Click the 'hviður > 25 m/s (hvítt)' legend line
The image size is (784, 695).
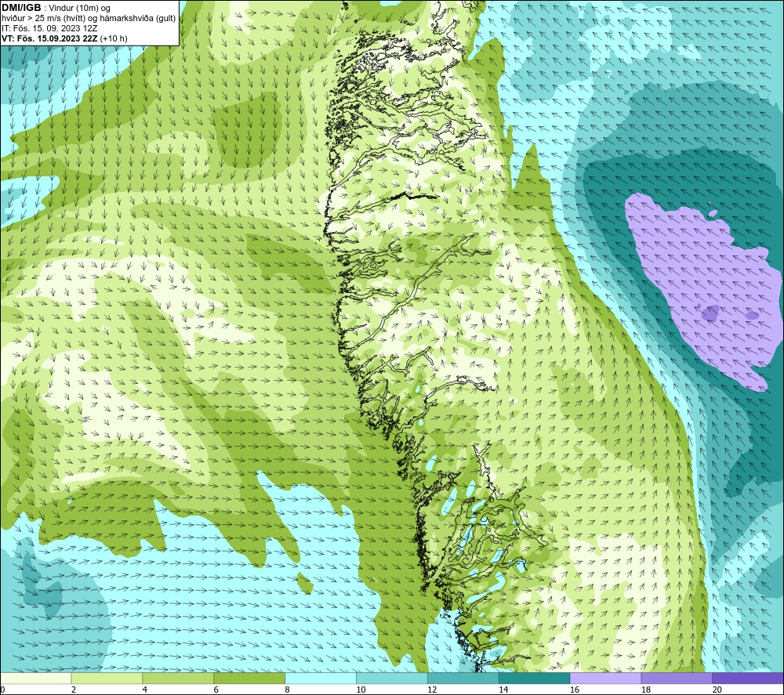click(x=43, y=19)
